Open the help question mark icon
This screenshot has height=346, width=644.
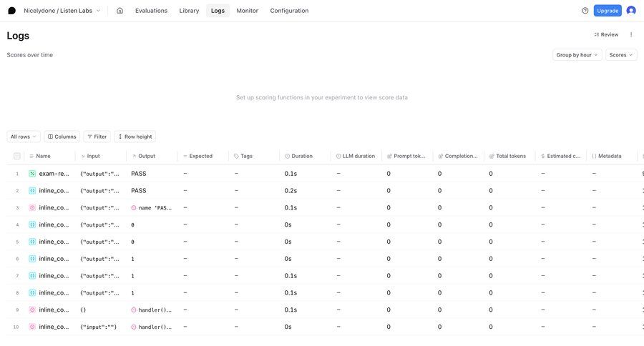pos(585,11)
